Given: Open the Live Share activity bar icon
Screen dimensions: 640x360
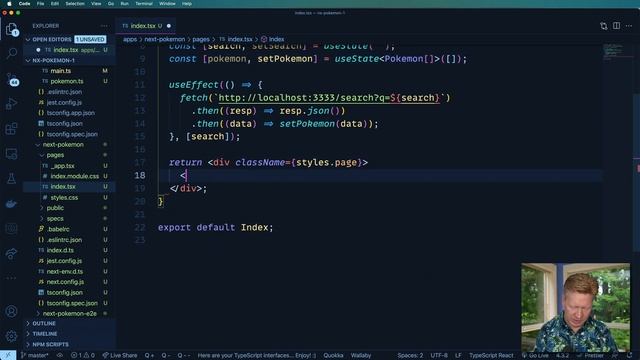Looking at the screenshot, I should [x=11, y=254].
